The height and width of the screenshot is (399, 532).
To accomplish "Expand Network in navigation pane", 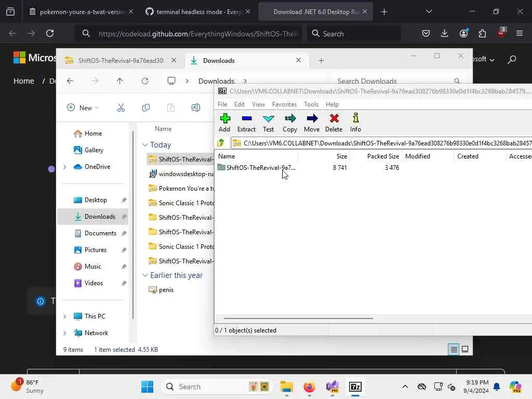I will click(x=65, y=333).
